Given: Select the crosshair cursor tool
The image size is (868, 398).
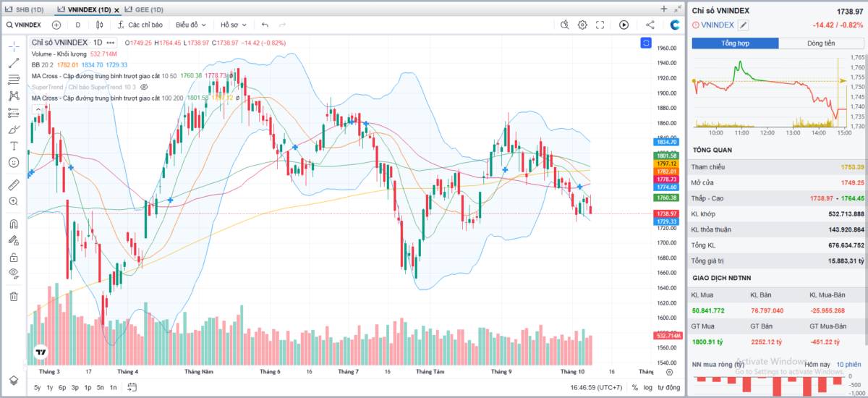Looking at the screenshot, I should point(13,46).
